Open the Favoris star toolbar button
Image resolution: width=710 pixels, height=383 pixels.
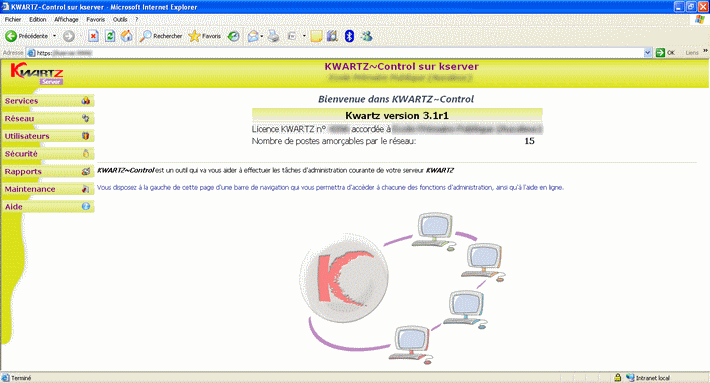(x=205, y=36)
